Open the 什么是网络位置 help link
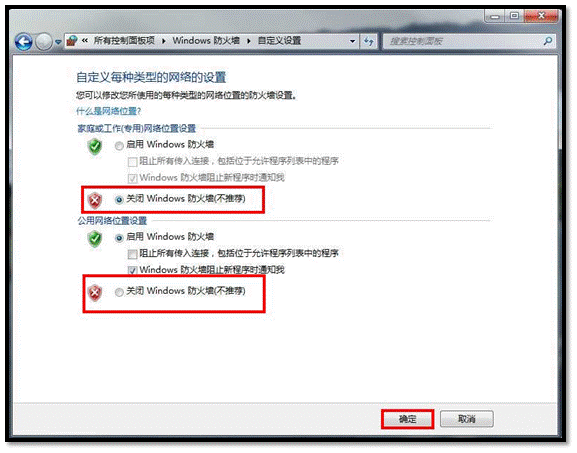577x453 pixels. tap(109, 111)
